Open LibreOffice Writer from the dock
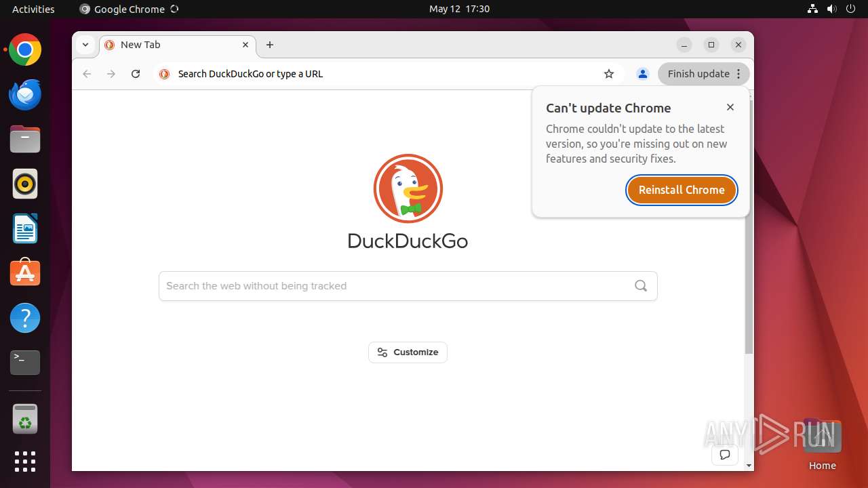Viewport: 868px width, 488px height. pyautogui.click(x=25, y=228)
